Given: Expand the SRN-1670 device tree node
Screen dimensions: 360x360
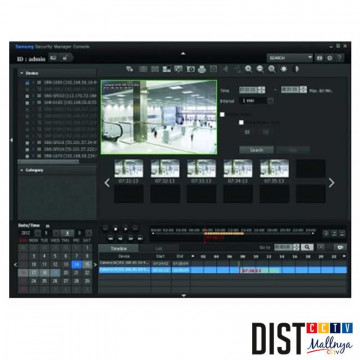Looking at the screenshot, I should [x=33, y=156].
